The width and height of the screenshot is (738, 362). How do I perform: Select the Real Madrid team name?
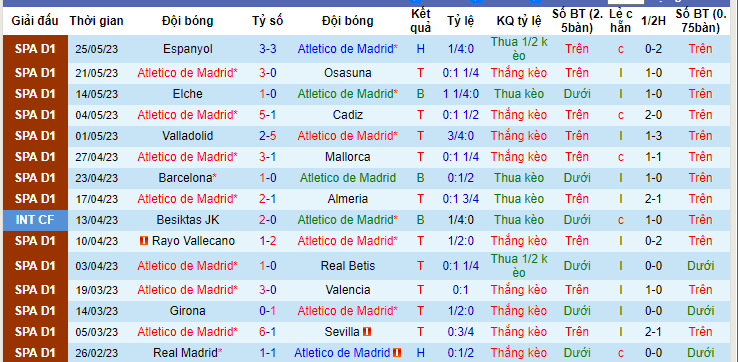(x=185, y=352)
